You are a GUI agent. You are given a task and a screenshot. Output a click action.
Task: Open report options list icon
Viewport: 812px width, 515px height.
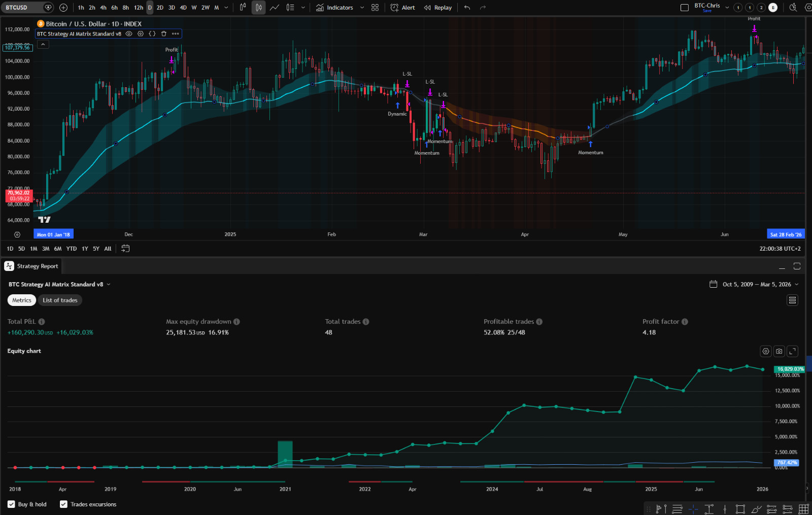(792, 300)
